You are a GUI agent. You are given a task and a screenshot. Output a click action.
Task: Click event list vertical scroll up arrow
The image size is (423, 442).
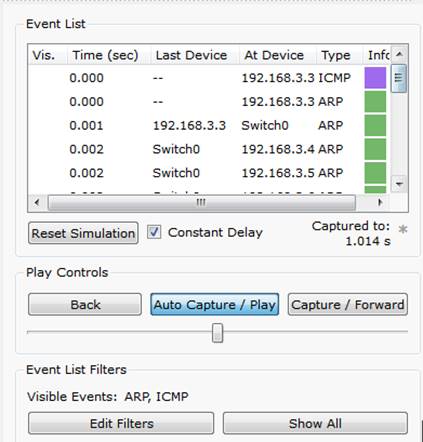(399, 54)
